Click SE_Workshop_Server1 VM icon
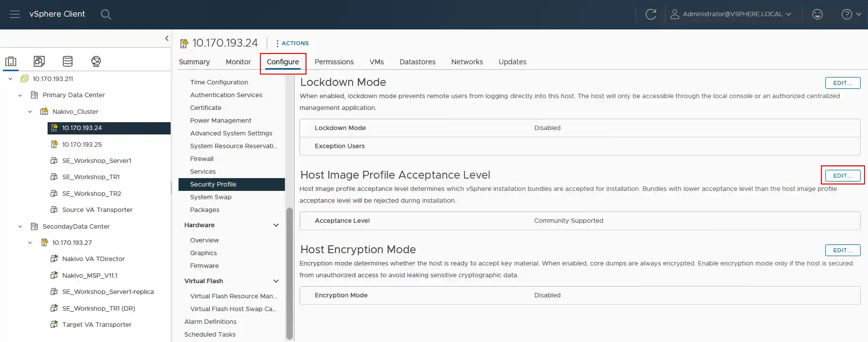Screen dimensions: 868x342 54,160
